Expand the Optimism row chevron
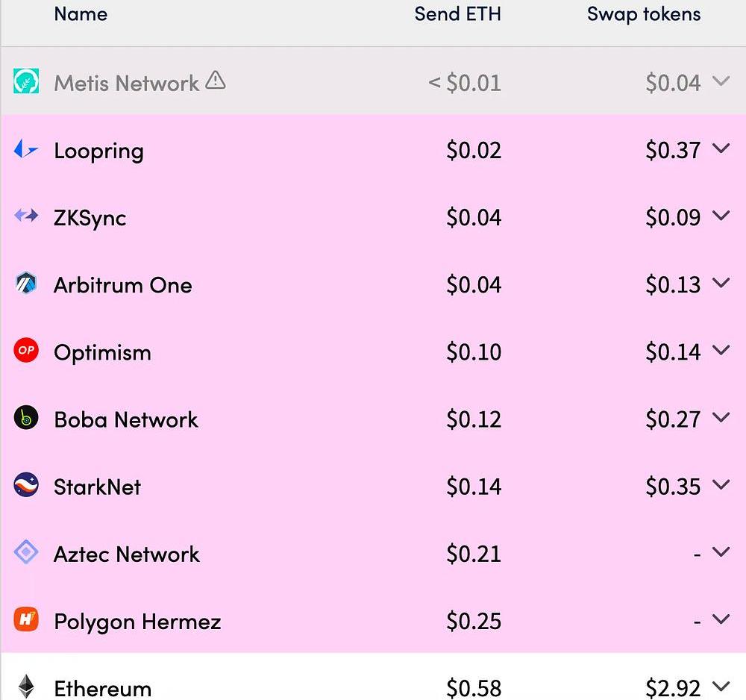Viewport: 746px width, 700px height. pyautogui.click(x=721, y=350)
